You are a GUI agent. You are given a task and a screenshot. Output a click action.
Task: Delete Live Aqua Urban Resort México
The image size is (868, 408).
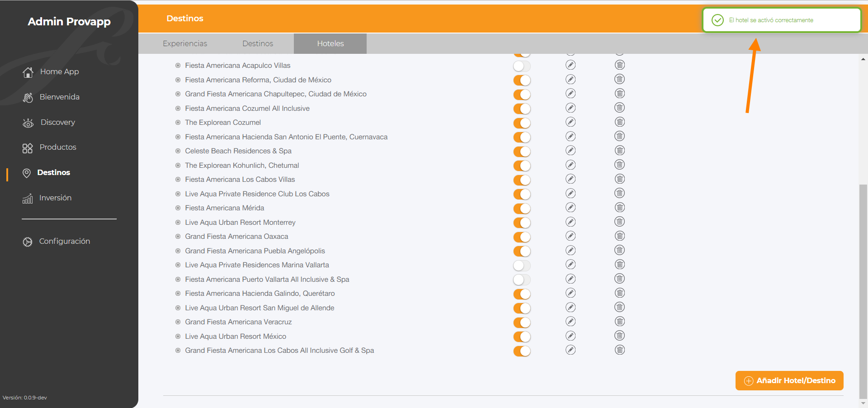pyautogui.click(x=620, y=336)
